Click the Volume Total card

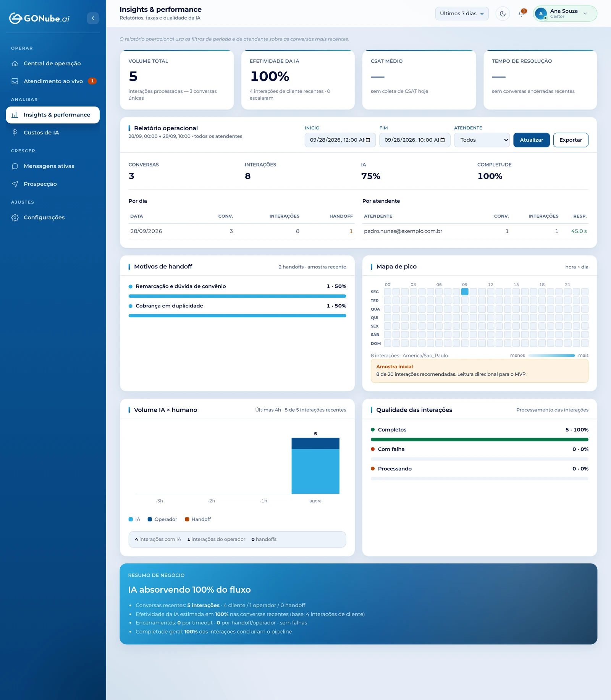[x=177, y=80]
